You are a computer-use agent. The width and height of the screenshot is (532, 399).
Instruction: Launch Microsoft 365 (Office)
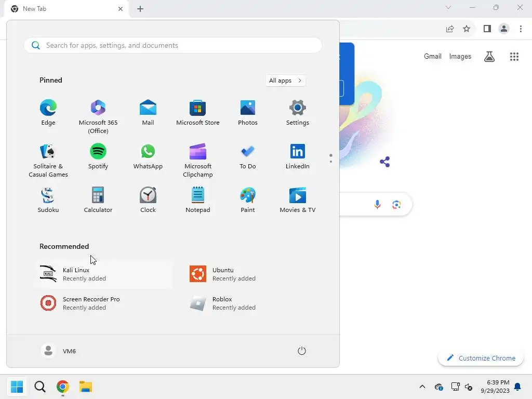[x=98, y=117]
